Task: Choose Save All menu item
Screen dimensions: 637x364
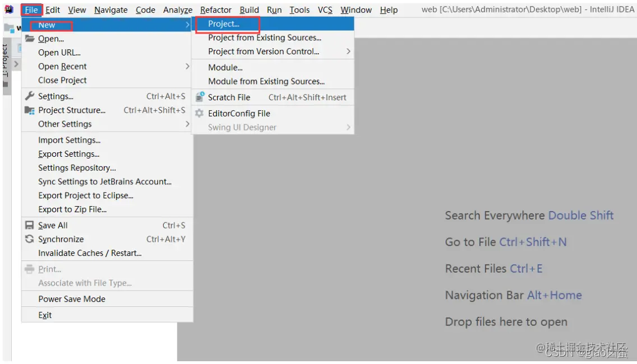Action: 107,225
